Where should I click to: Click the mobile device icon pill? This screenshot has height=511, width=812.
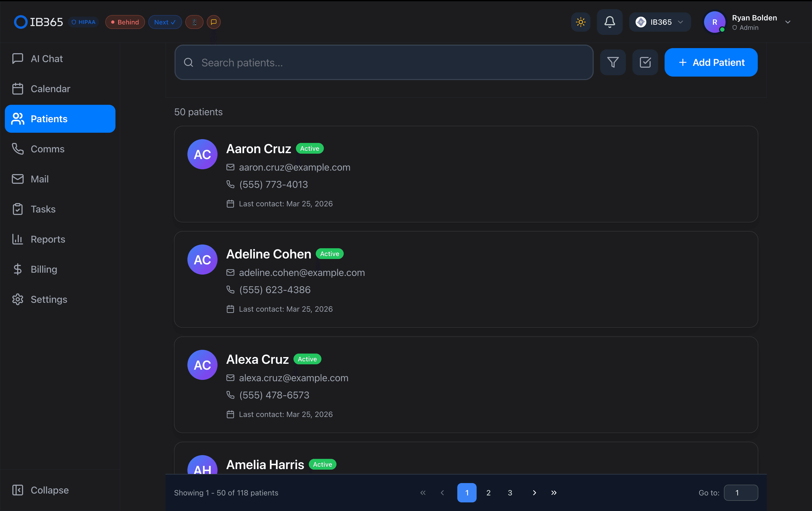click(x=194, y=22)
